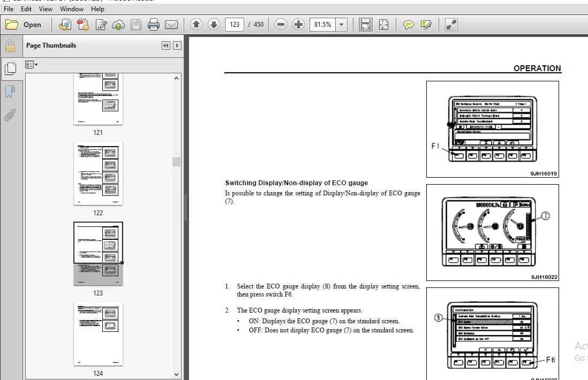Screen dimensions: 588x380
Task: Open the View menu
Action: pyautogui.click(x=46, y=9)
